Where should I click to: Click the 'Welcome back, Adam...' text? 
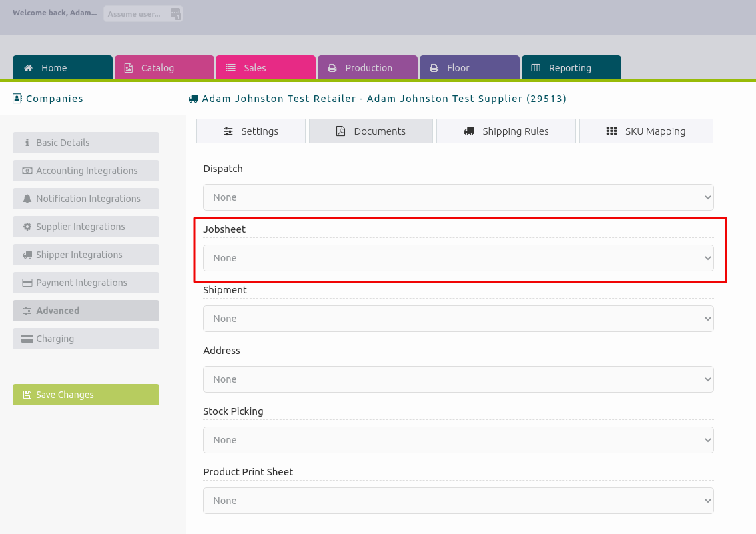tap(55, 13)
